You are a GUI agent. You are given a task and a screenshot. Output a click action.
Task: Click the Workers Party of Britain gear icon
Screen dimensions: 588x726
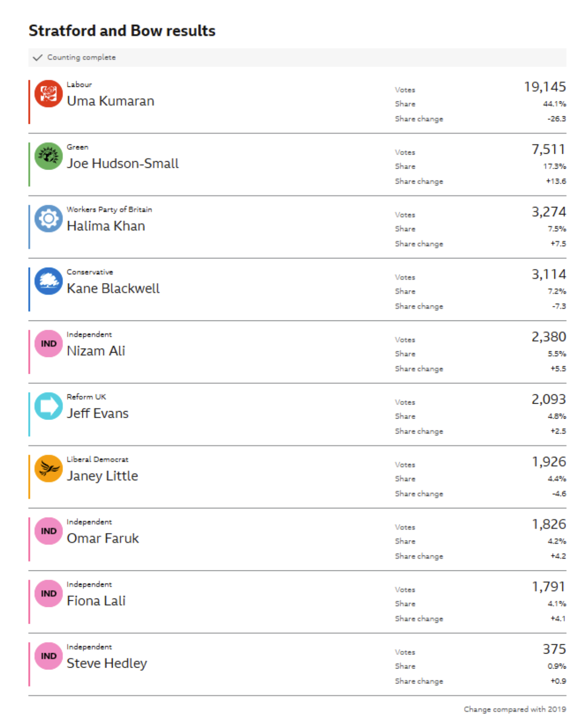coord(48,219)
